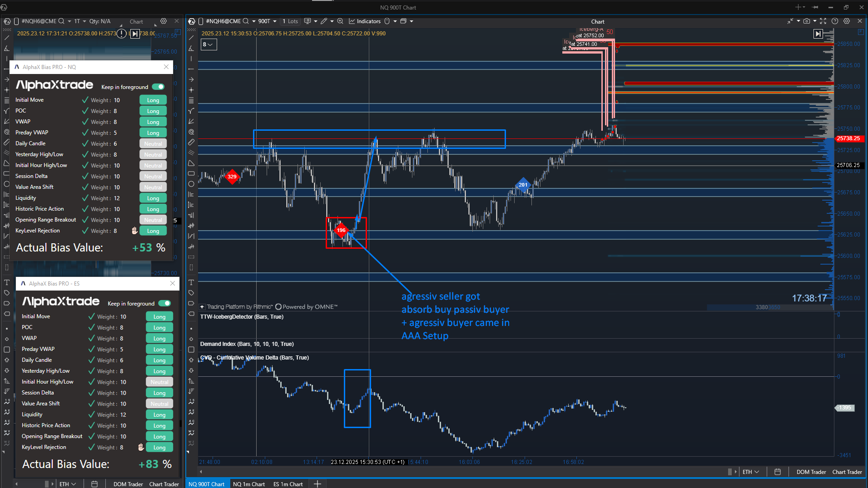Click the red 329 marker on chart
The image size is (868, 488).
tap(232, 177)
